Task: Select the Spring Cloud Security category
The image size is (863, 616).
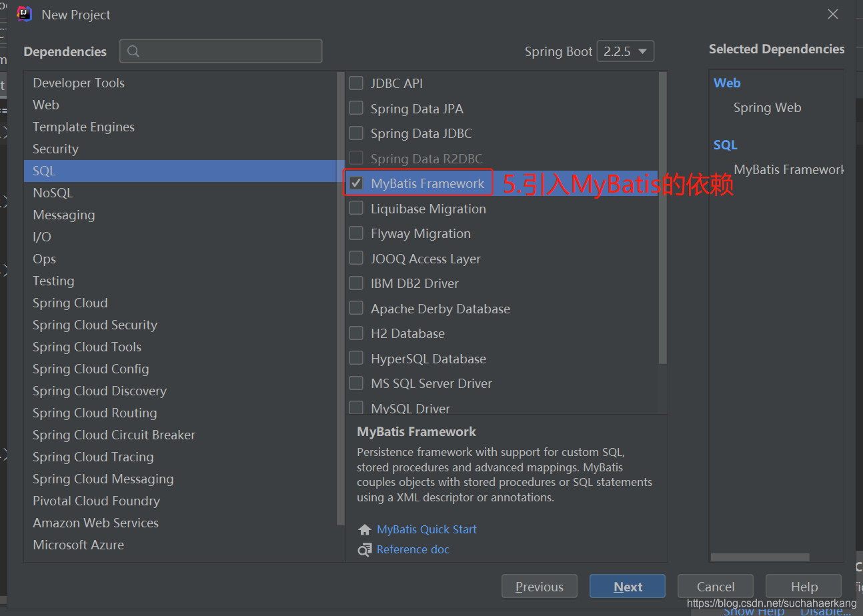Action: 181,325
